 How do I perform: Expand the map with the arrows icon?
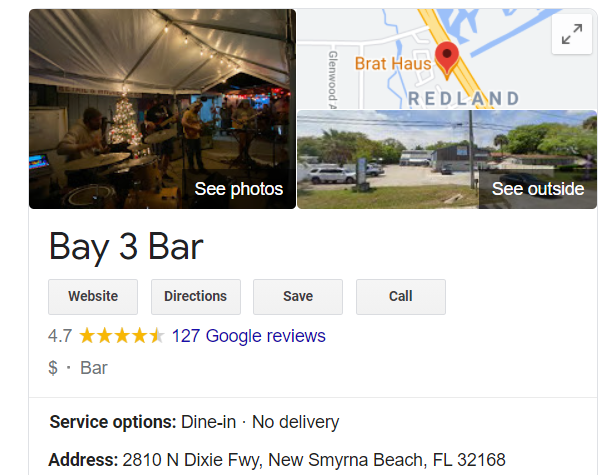(x=572, y=34)
